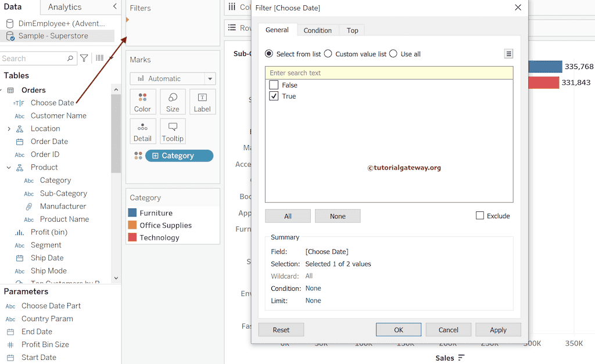Click the Product hierarchy icon

(20, 168)
